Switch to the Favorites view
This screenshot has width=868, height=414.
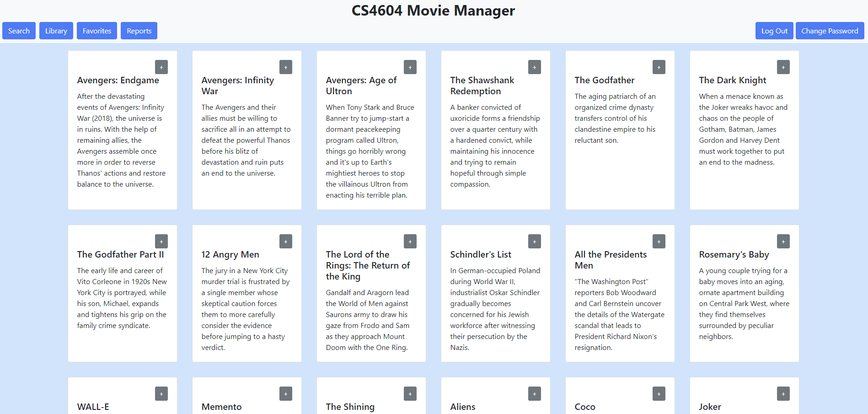click(x=96, y=31)
